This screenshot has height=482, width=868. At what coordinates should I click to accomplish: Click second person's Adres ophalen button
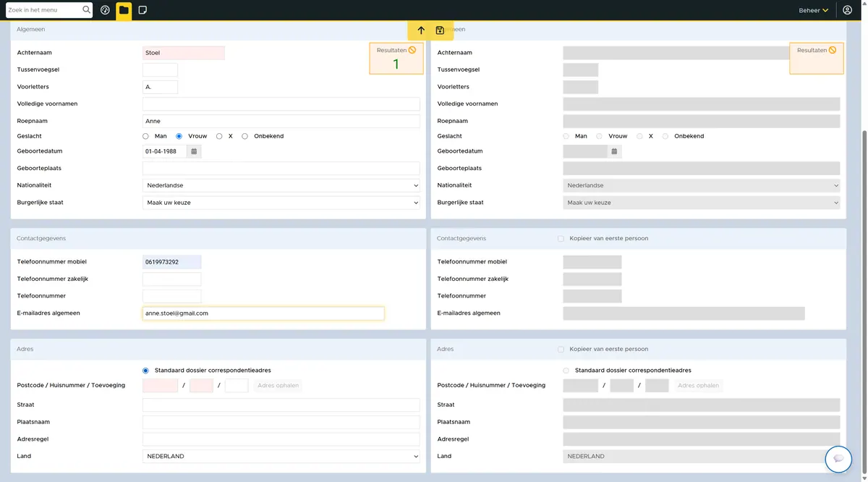coord(698,386)
